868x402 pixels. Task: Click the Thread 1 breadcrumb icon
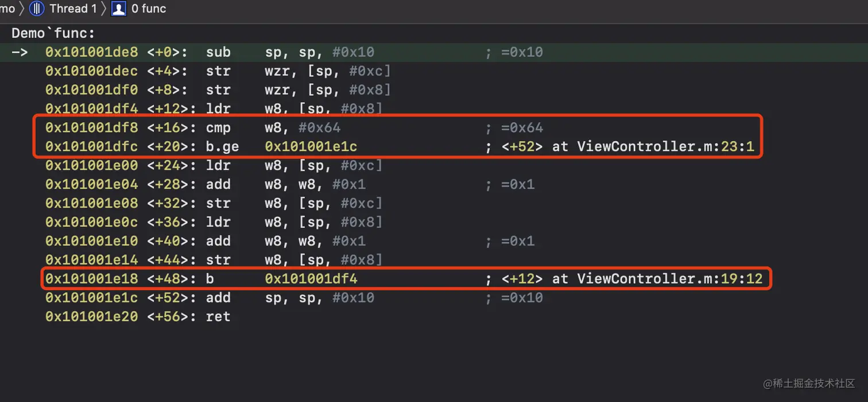(x=37, y=9)
